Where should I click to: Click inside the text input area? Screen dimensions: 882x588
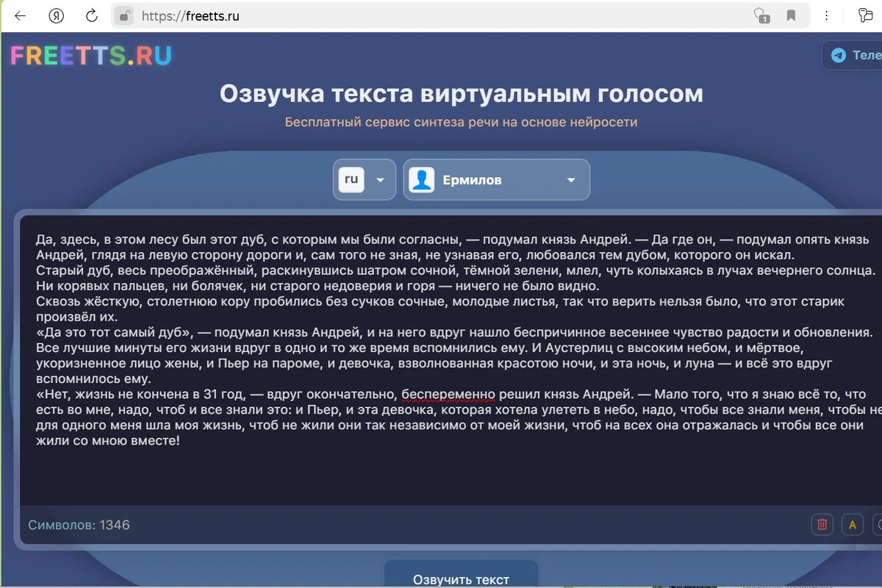click(x=451, y=360)
